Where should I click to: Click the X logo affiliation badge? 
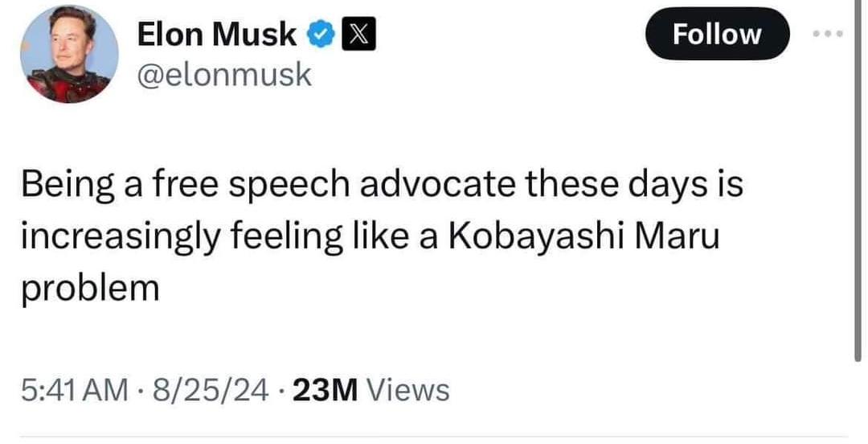click(354, 34)
